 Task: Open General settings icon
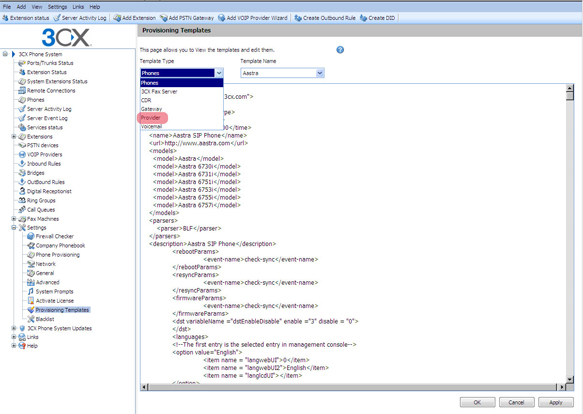pos(31,273)
